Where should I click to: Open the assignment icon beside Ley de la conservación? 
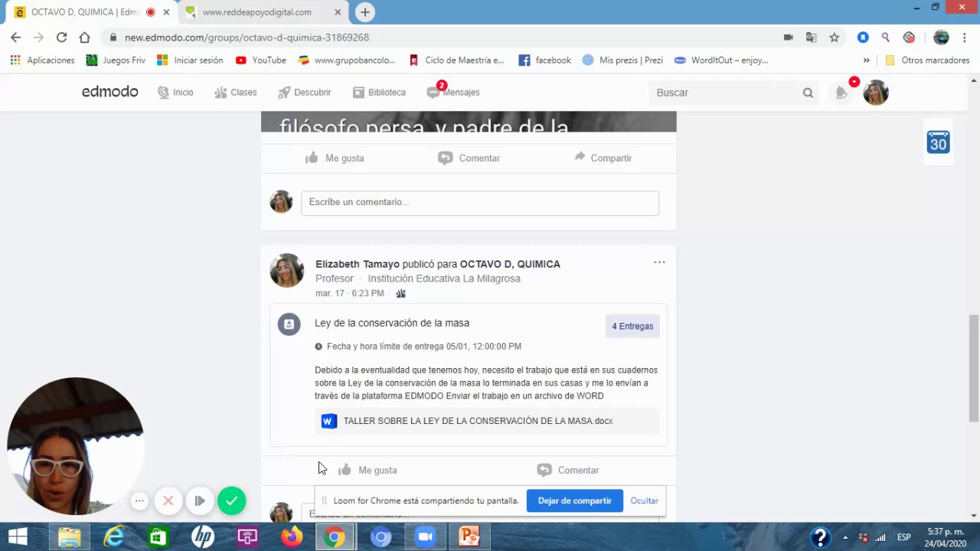[x=289, y=324]
